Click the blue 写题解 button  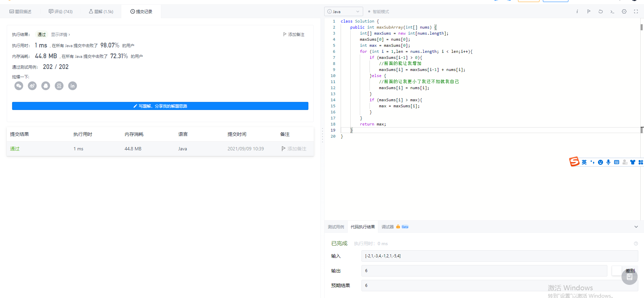tap(160, 106)
